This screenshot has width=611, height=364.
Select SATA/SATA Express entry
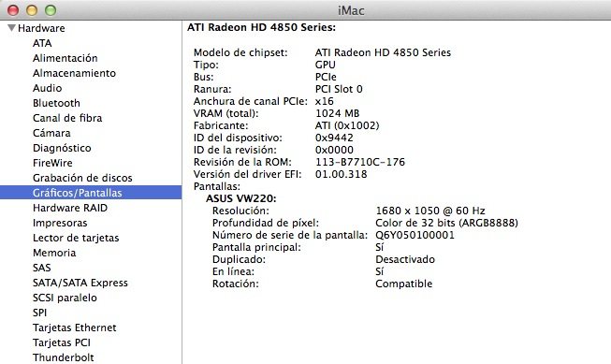80,283
